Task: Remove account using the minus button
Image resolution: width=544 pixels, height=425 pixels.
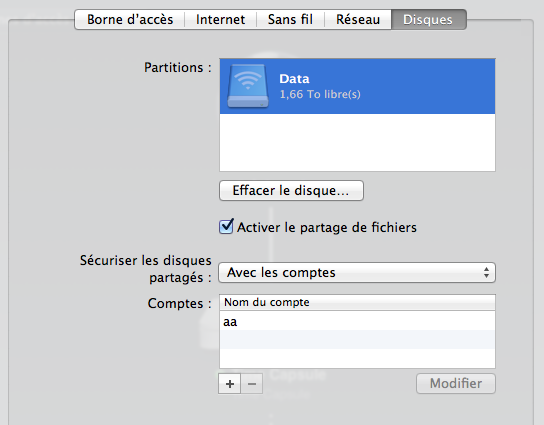Action: tap(252, 384)
